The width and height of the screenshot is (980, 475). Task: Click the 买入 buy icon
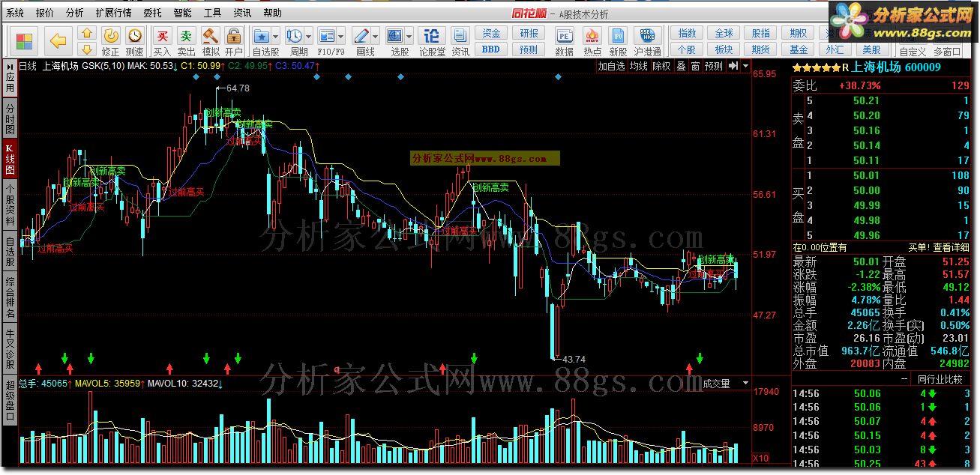coord(162,41)
